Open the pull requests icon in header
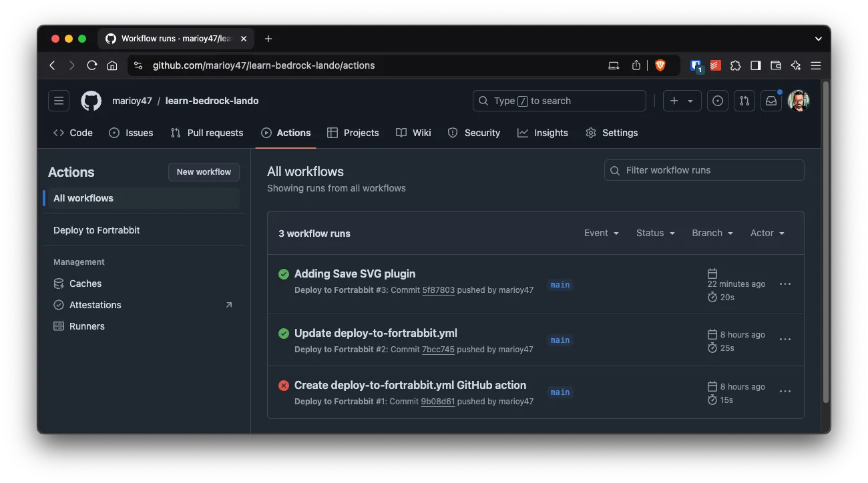The width and height of the screenshot is (868, 483). (744, 101)
